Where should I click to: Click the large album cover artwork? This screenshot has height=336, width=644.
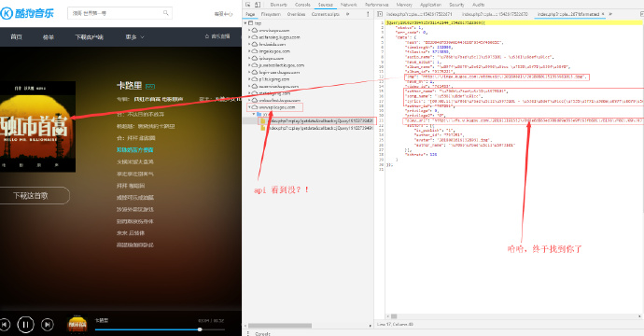37,127
